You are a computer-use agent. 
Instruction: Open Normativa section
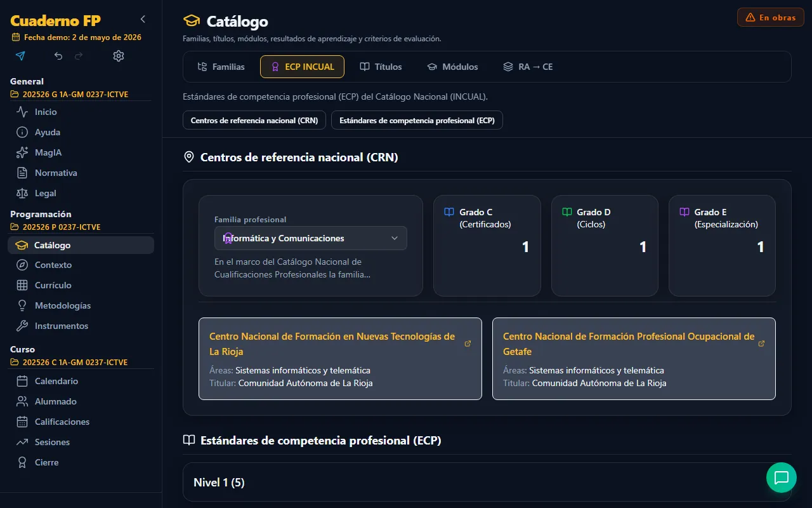[81, 173]
